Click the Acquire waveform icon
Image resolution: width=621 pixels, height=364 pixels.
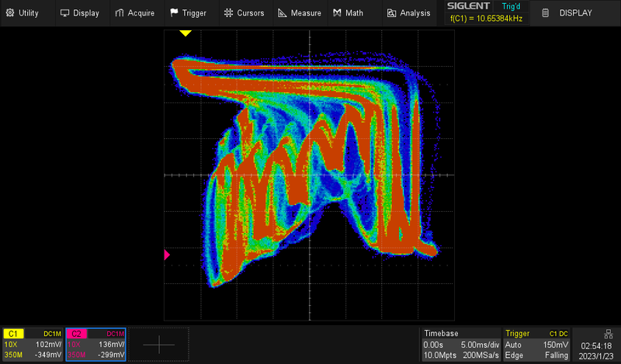coord(121,13)
